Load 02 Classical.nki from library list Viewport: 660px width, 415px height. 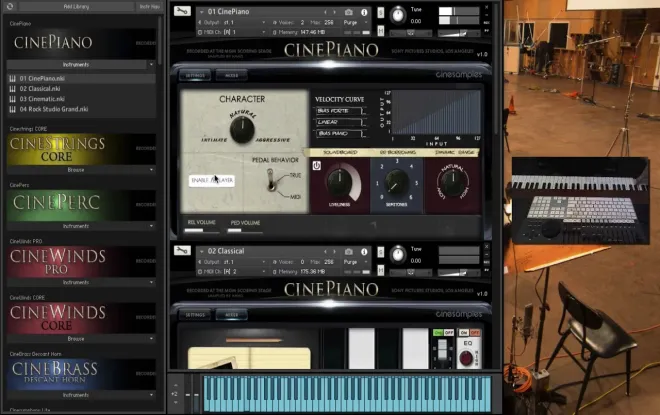coord(81,89)
